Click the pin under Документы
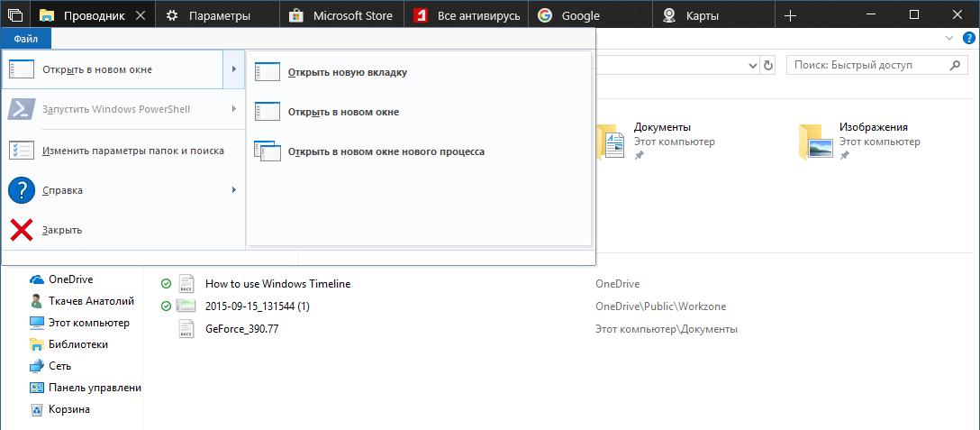This screenshot has width=980, height=430. point(639,155)
